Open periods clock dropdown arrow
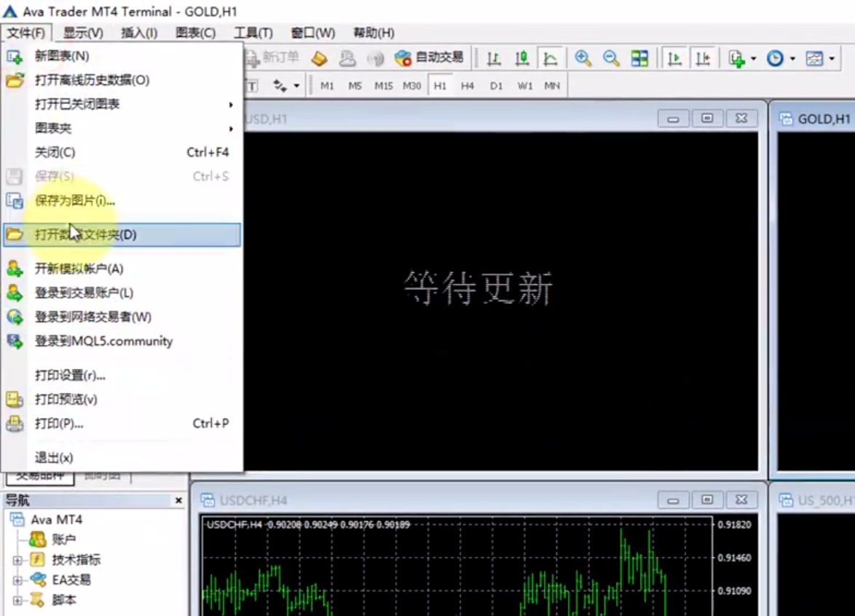This screenshot has width=855, height=616. (x=792, y=58)
